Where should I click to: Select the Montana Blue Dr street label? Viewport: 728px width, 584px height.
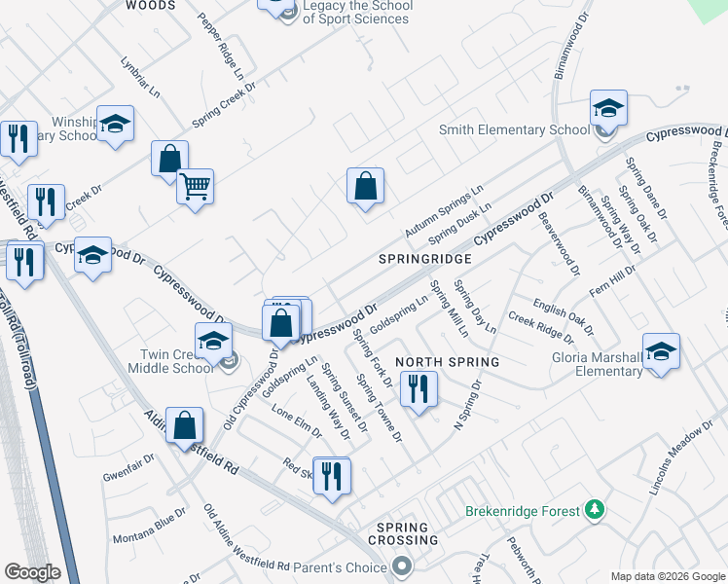click(x=150, y=526)
